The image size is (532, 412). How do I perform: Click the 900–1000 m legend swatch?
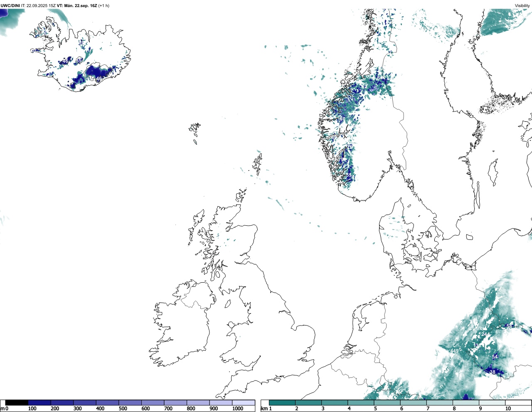[x=221, y=402]
